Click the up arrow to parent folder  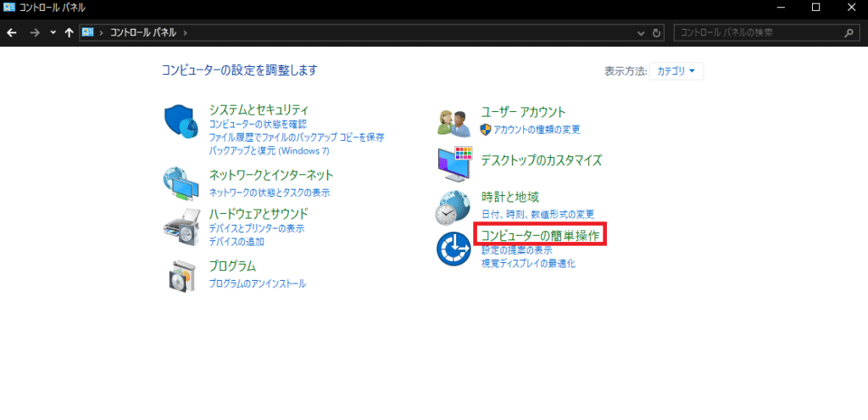69,33
